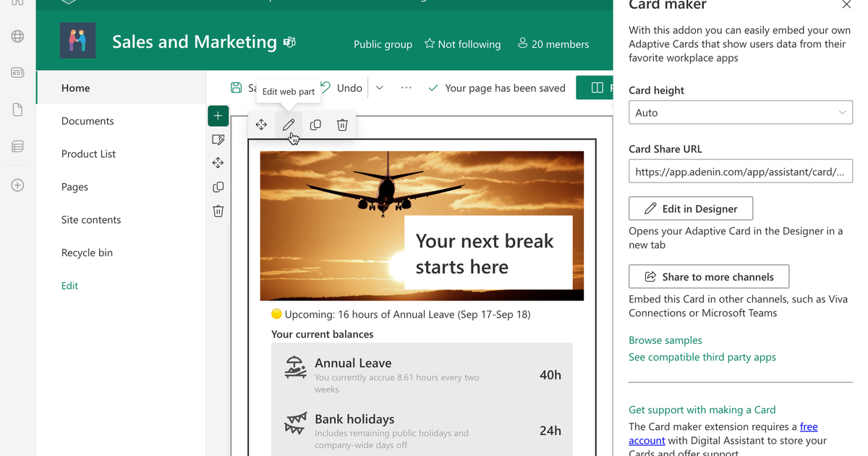This screenshot has height=456, width=868.
Task: Delete the web part via the trash icon
Action: [x=342, y=124]
